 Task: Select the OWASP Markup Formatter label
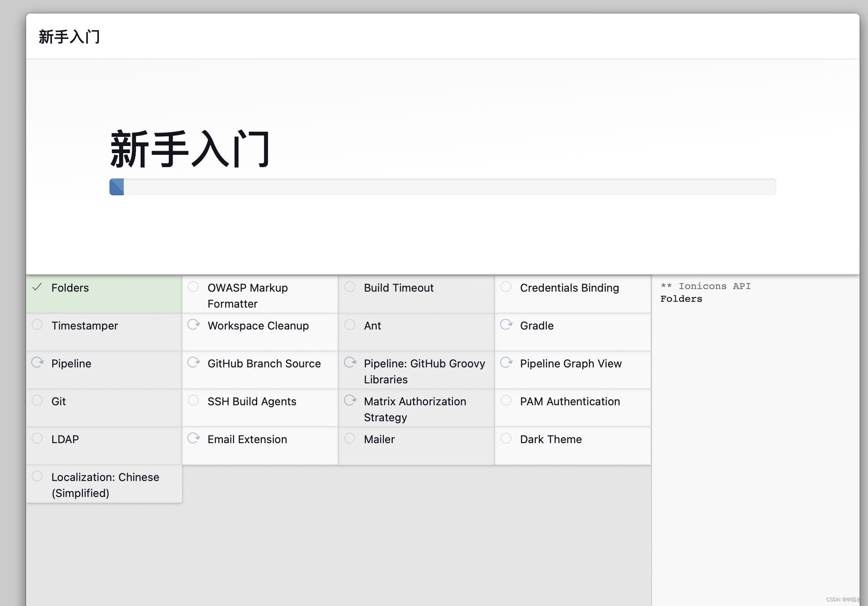[248, 296]
